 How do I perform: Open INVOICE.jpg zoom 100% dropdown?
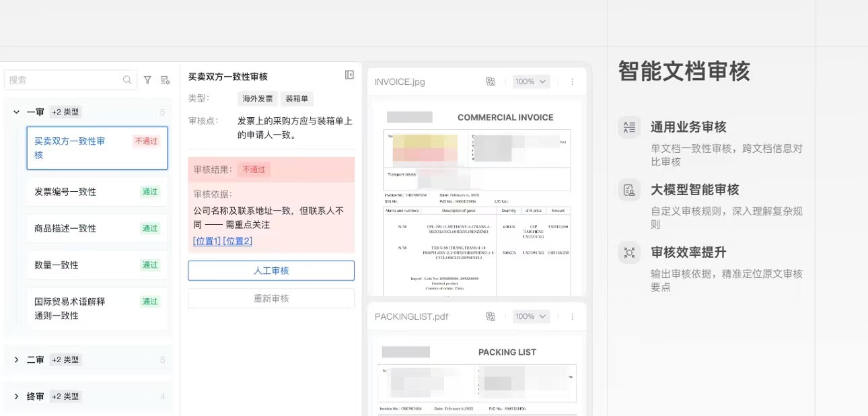click(x=532, y=81)
